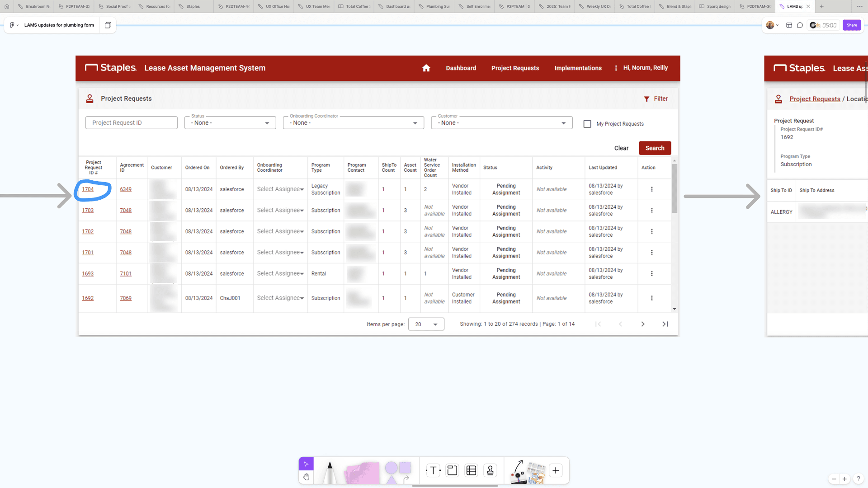Screen dimensions: 868x488
Task: Open the Onboarding Coordinator dropdown
Action: click(354, 123)
